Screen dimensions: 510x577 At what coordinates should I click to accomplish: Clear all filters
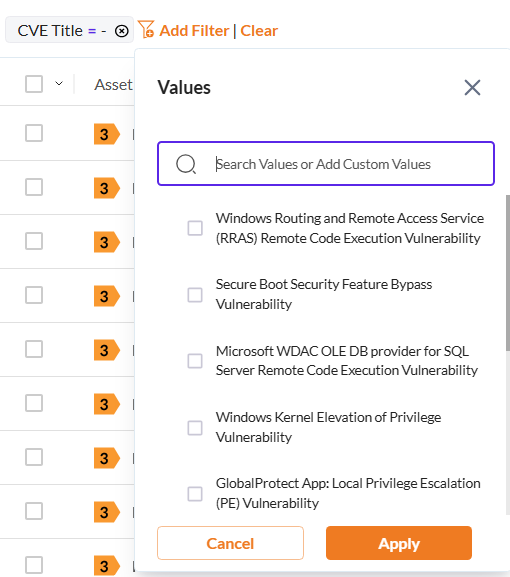tap(259, 31)
